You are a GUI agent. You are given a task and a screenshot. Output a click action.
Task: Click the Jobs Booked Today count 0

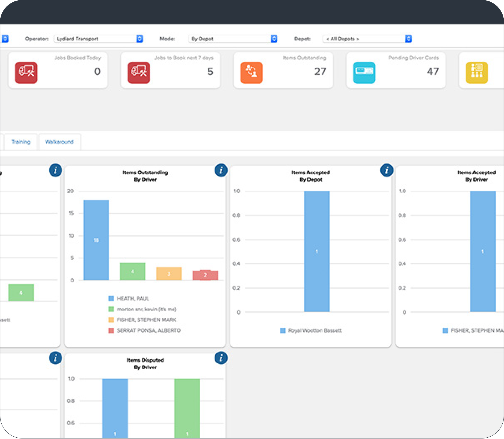click(97, 72)
